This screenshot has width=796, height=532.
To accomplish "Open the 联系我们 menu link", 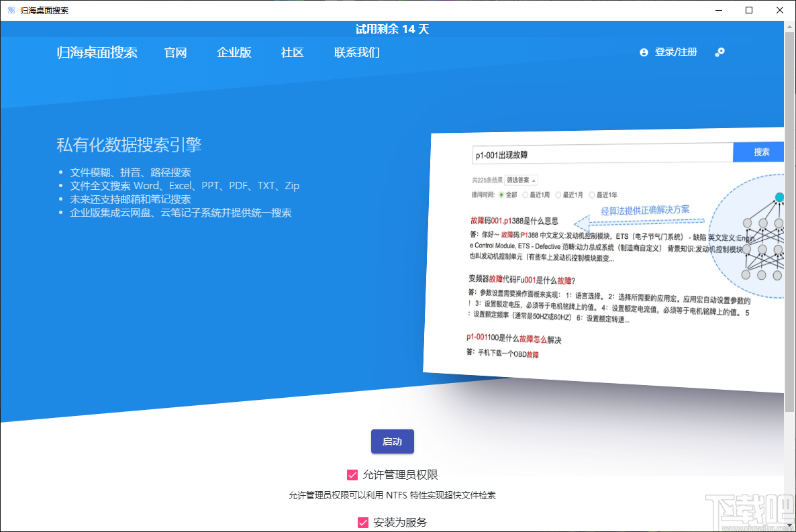I will pyautogui.click(x=357, y=52).
